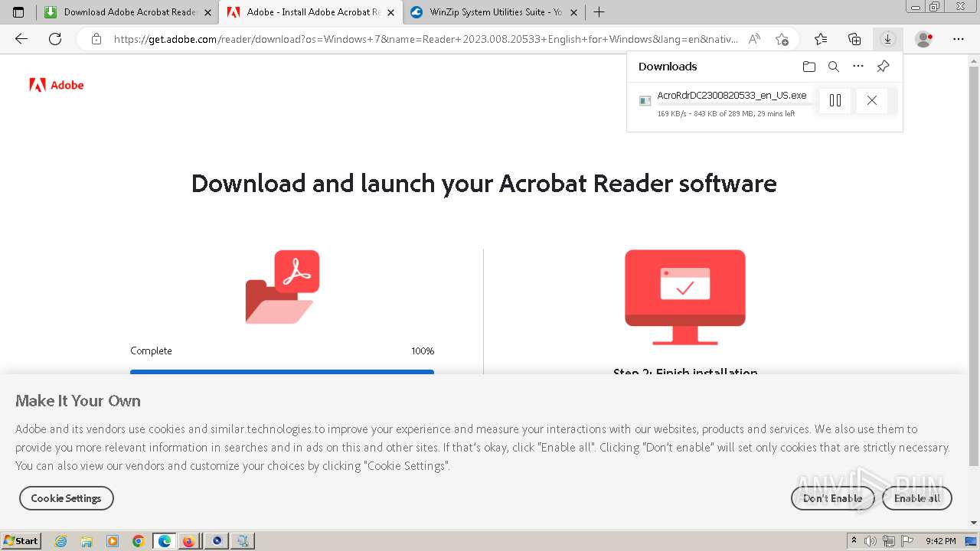Viewport: 980px width, 551px height.
Task: Open the network tray icon
Action: pos(888,541)
